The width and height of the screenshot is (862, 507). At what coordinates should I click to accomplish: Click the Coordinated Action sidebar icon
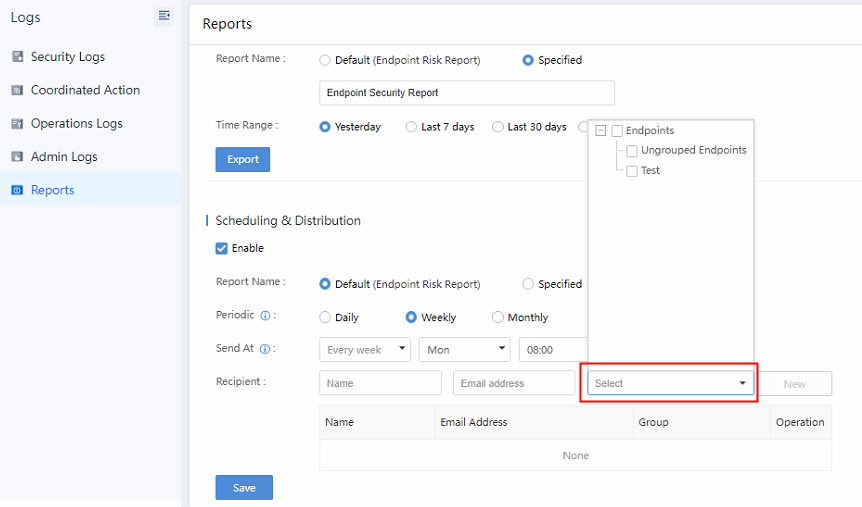point(17,90)
